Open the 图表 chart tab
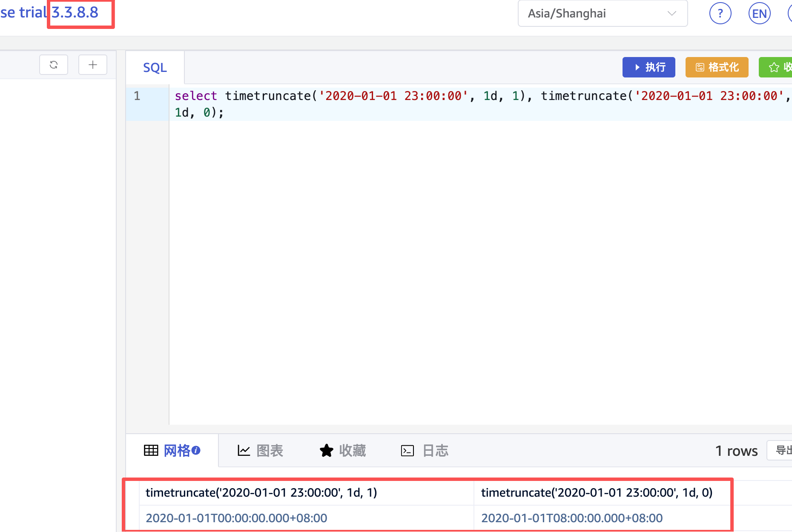Viewport: 792px width, 532px height. pyautogui.click(x=260, y=450)
